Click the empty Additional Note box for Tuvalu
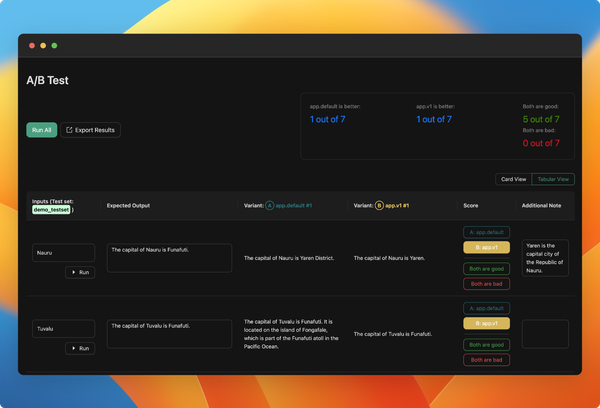Screen dimensions: 600x408 (x=545, y=334)
